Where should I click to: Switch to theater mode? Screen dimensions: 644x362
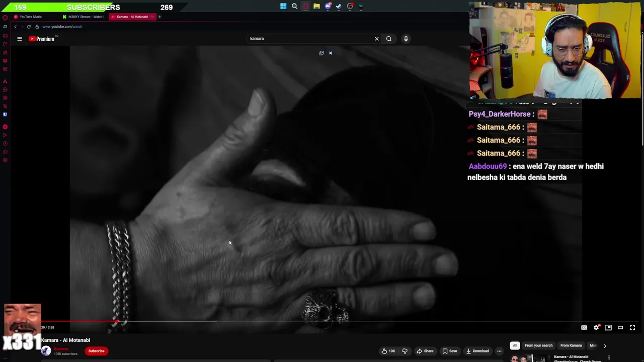(x=620, y=327)
